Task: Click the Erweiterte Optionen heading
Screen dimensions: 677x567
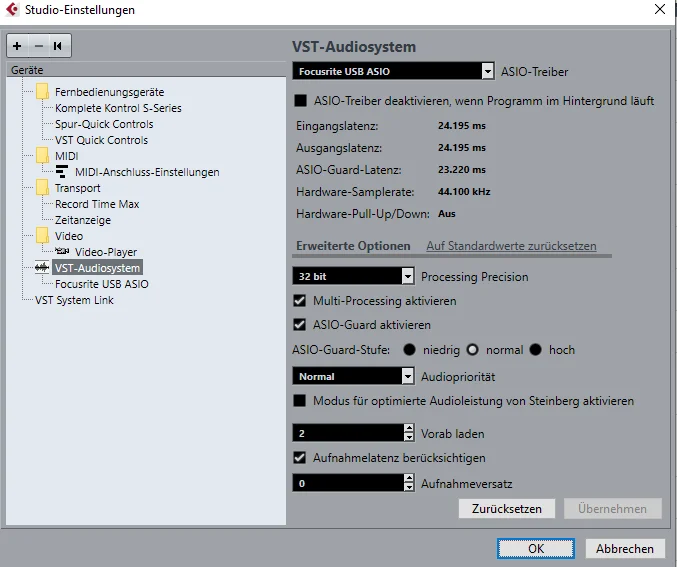Action: coord(353,246)
